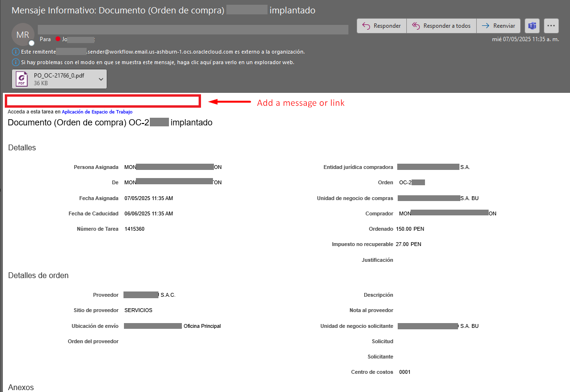This screenshot has height=392, width=570.
Task: Click the MR sender avatar
Action: [x=23, y=35]
